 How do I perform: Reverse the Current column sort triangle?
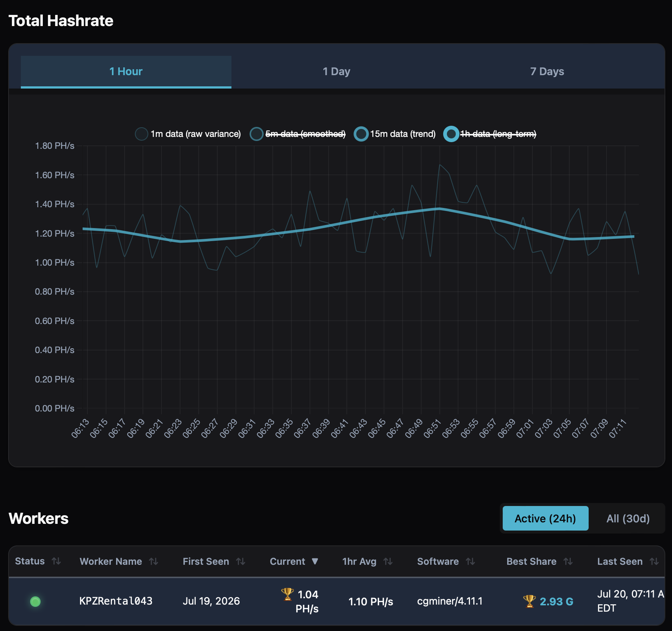pyautogui.click(x=315, y=561)
